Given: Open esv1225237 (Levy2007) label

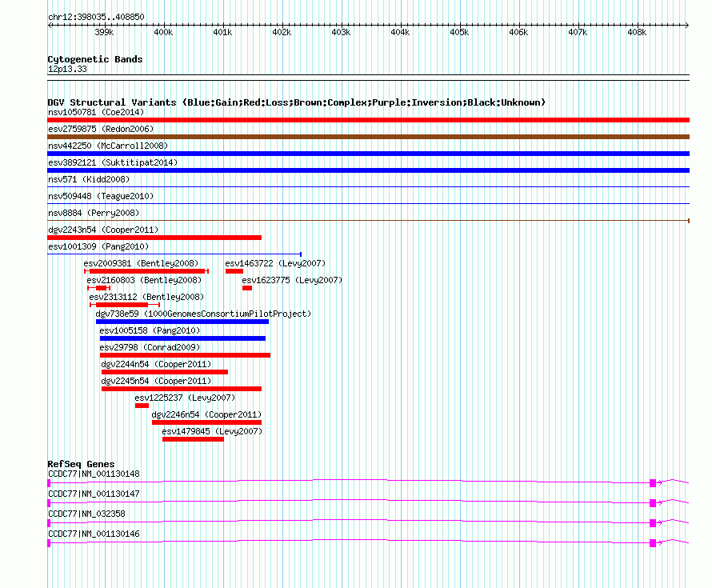Looking at the screenshot, I should 185,398.
